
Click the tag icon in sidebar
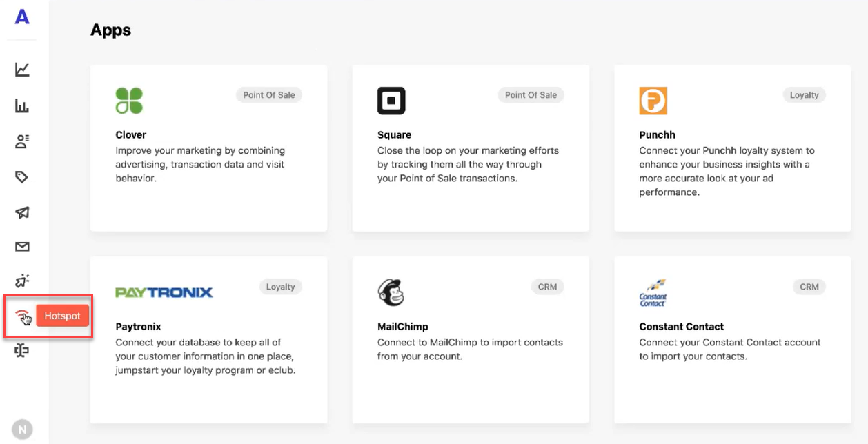pyautogui.click(x=22, y=177)
